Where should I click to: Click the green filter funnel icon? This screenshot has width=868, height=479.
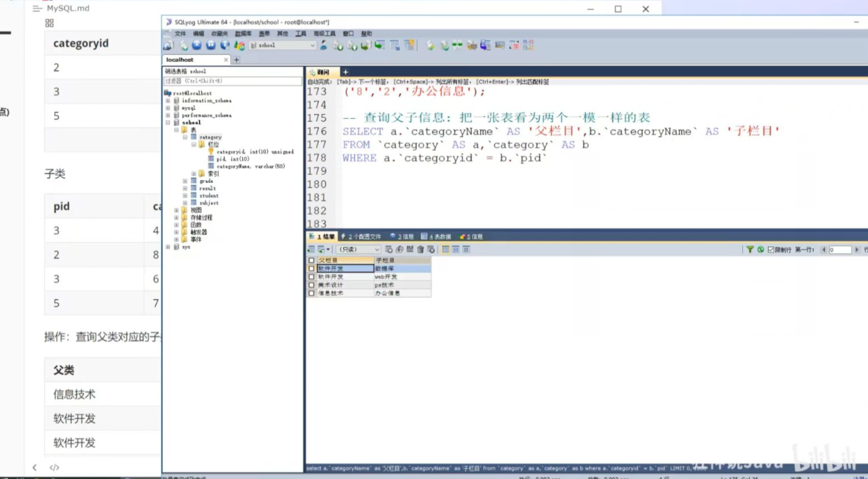coord(750,249)
